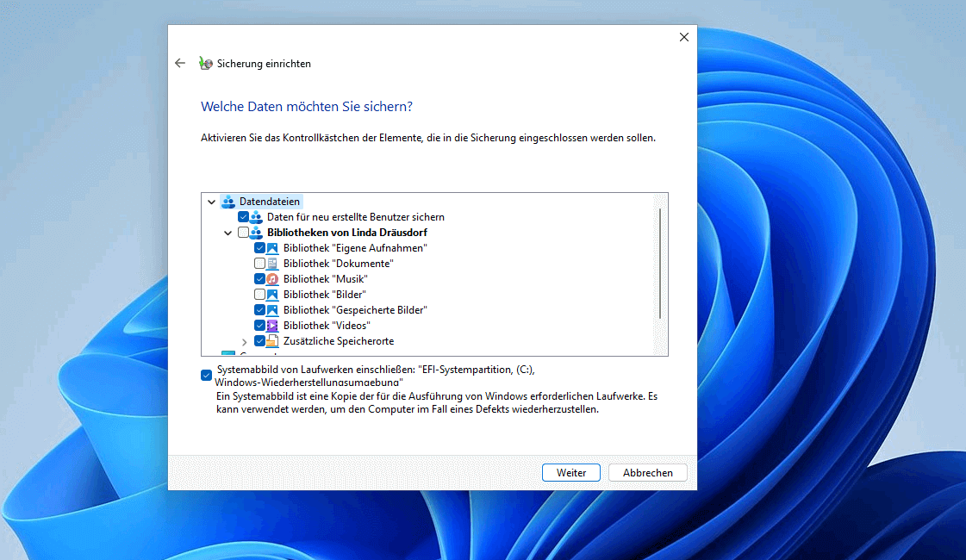Collapse the Datendateien tree node
966x560 pixels.
212,202
